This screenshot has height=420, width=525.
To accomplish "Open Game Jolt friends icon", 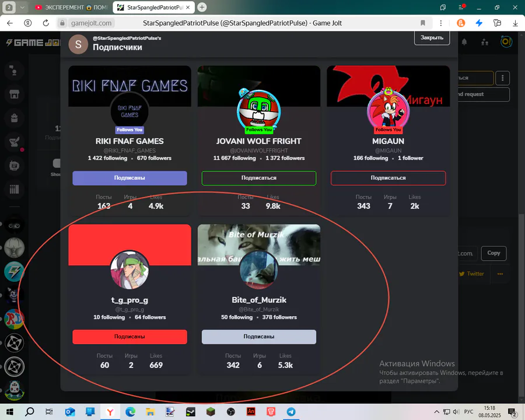I will click(485, 42).
